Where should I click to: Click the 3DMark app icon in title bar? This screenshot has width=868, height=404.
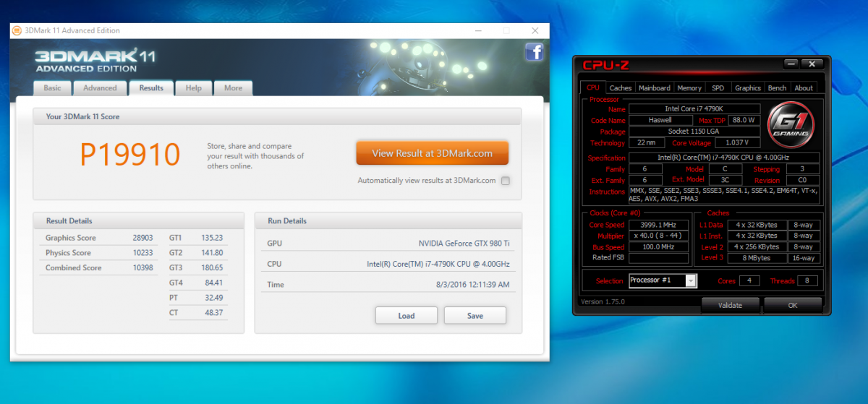pos(17,30)
